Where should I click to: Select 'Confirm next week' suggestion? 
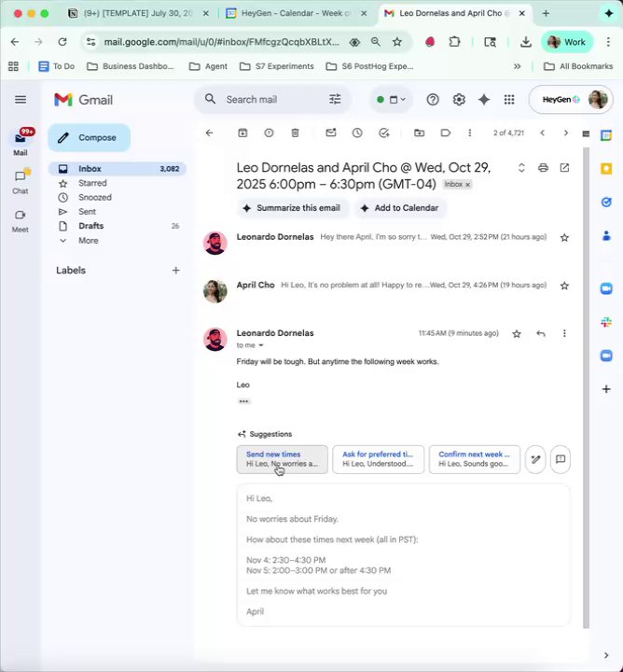(475, 459)
